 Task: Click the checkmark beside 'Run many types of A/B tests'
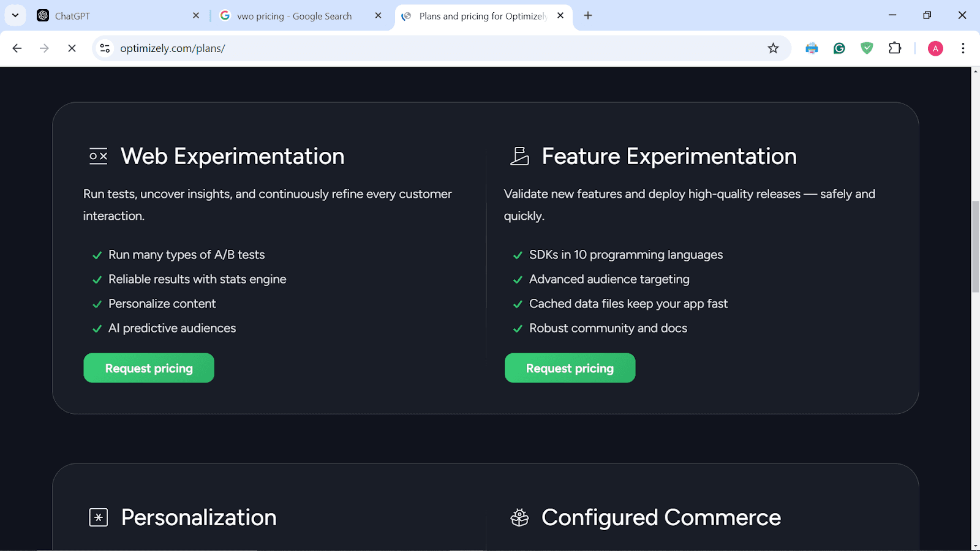tap(97, 255)
